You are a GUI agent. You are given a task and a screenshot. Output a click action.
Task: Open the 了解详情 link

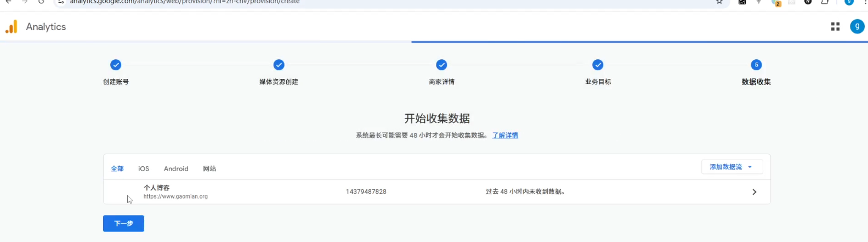(x=505, y=136)
